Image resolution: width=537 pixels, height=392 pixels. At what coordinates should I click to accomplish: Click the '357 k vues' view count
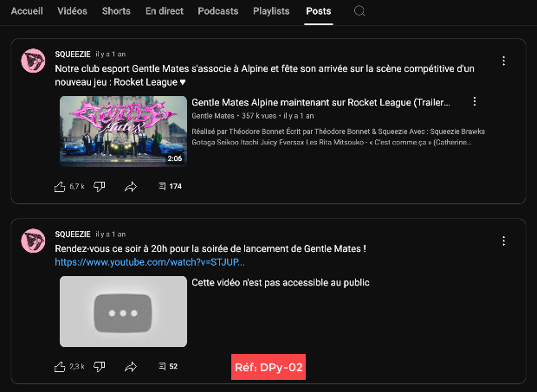click(x=259, y=116)
